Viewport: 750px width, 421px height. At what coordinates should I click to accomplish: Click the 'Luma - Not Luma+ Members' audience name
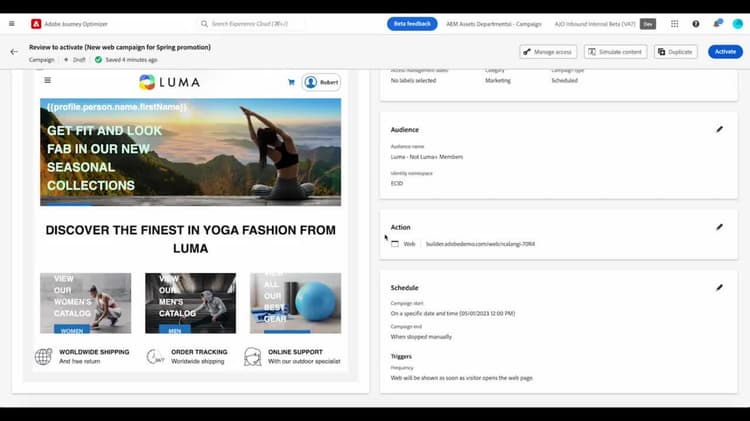coord(427,157)
